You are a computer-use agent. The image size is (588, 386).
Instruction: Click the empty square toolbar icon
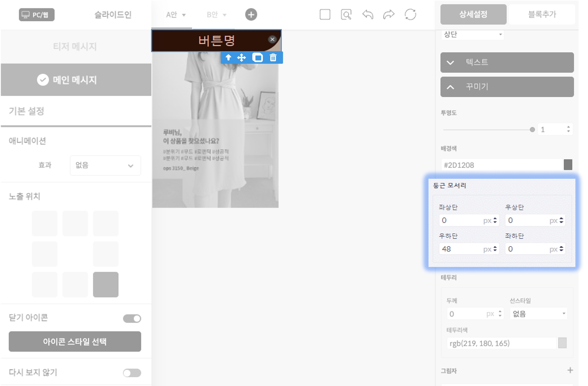click(x=325, y=15)
